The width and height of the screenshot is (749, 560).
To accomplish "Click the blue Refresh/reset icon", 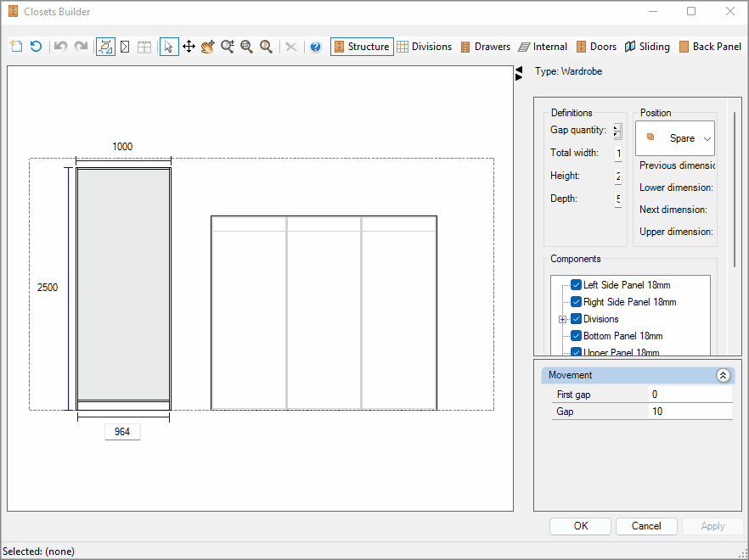I will click(37, 47).
